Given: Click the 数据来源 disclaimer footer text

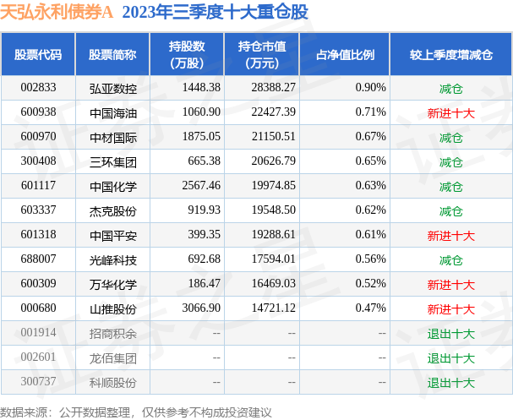Looking at the screenshot, I should [136, 412].
